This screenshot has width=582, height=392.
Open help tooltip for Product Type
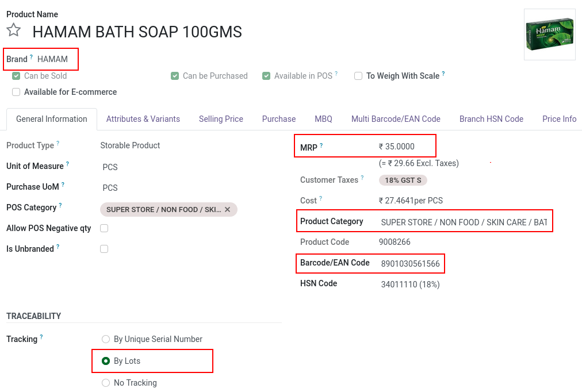click(x=58, y=143)
